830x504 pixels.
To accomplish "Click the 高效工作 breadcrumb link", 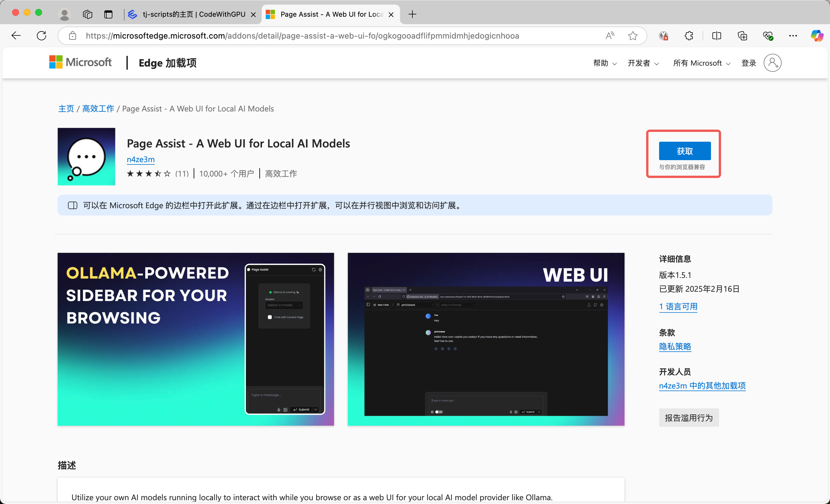I will [98, 108].
